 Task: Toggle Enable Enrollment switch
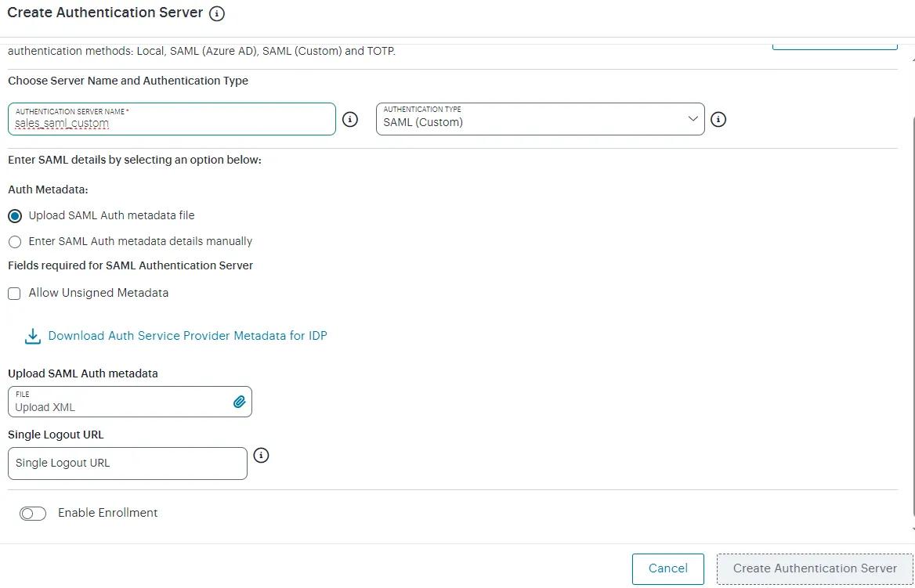pyautogui.click(x=33, y=514)
